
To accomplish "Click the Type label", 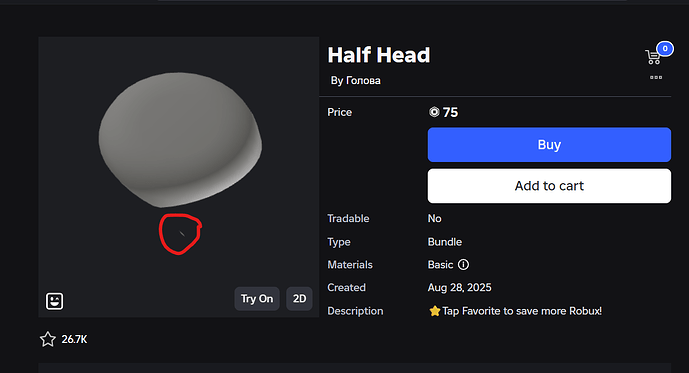I will click(339, 242).
